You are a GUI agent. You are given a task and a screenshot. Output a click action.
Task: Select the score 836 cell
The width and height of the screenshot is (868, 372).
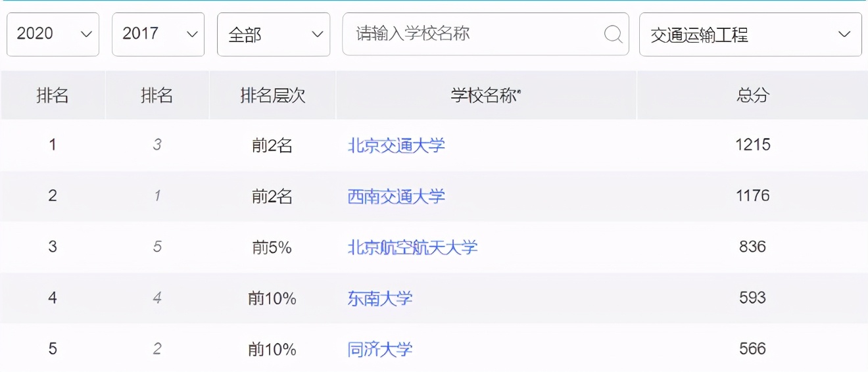752,246
